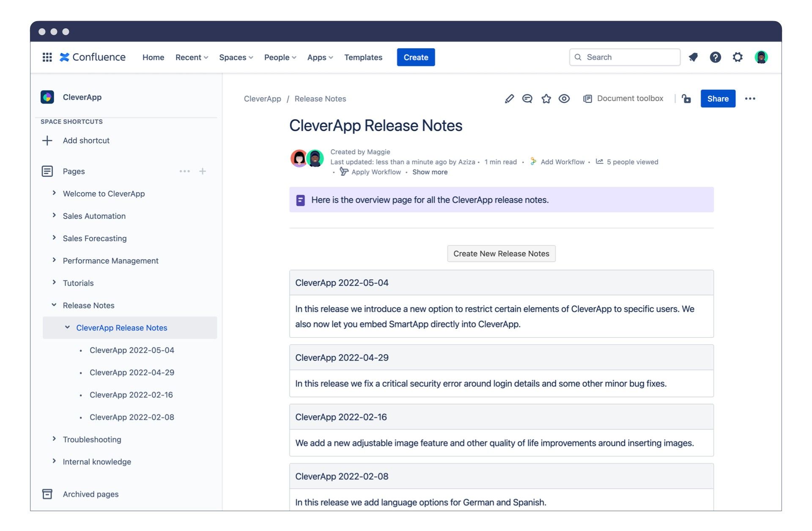Open the Recent dropdown menu
This screenshot has width=812, height=531.
192,57
